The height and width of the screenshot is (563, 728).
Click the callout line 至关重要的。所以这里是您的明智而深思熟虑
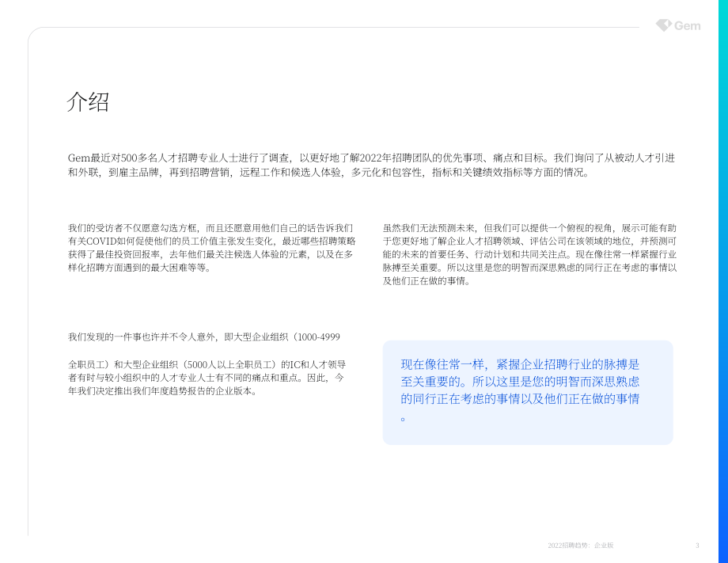tap(520, 382)
